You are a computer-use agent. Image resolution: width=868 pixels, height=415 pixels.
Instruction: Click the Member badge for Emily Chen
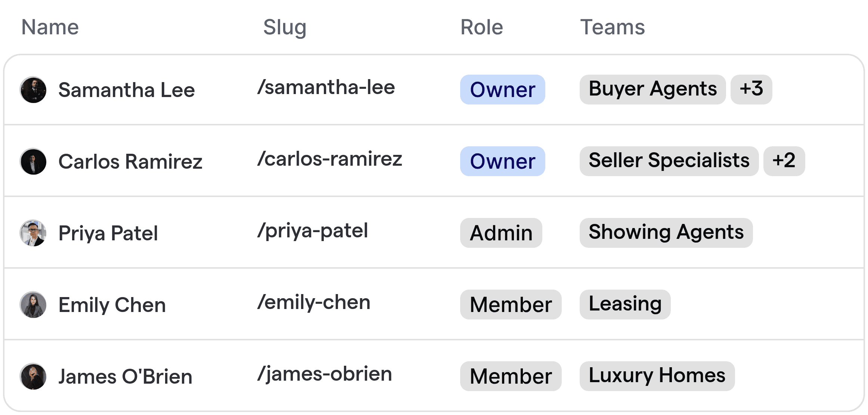510,305
